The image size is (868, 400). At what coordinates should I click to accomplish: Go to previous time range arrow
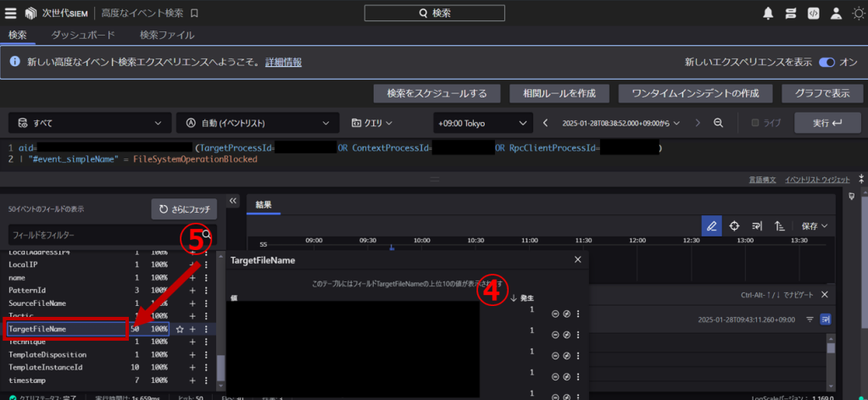[545, 123]
